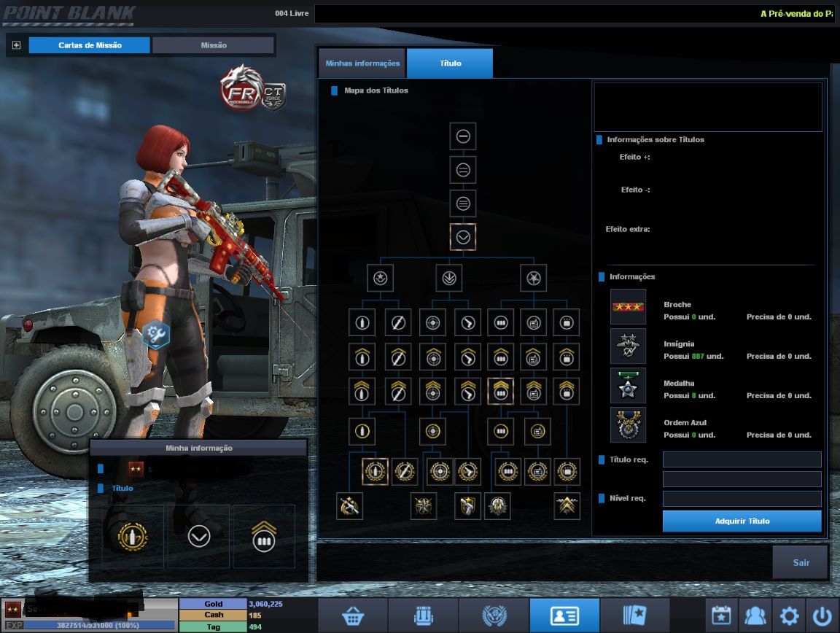
Task: Select the highlighted wreath bullet title in map
Action: point(375,472)
